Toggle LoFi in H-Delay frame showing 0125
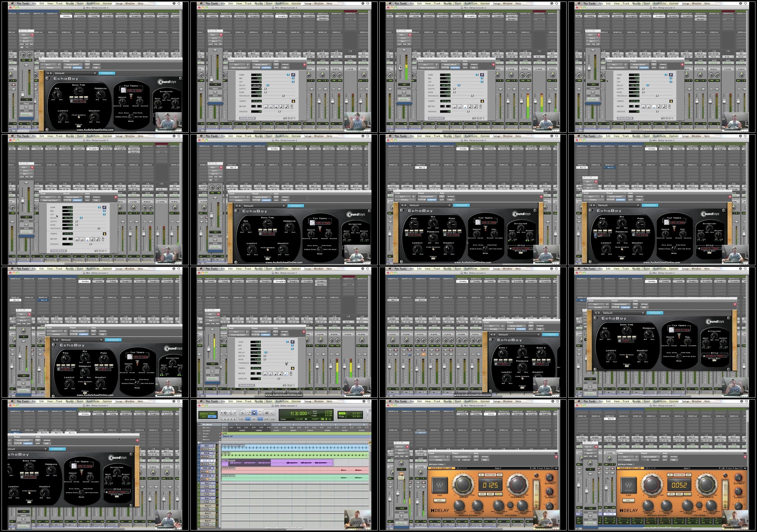 point(440,501)
